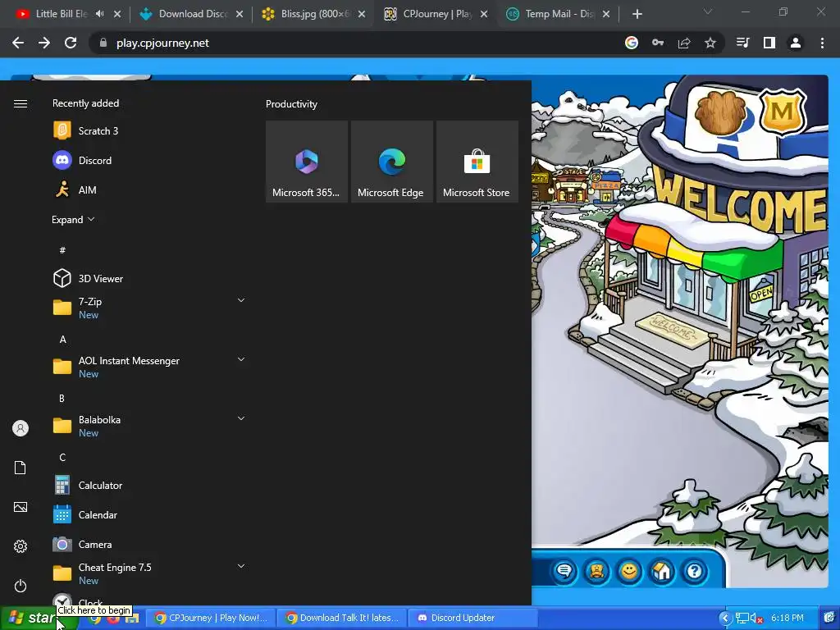Open the chat bubble icon in game

564,571
